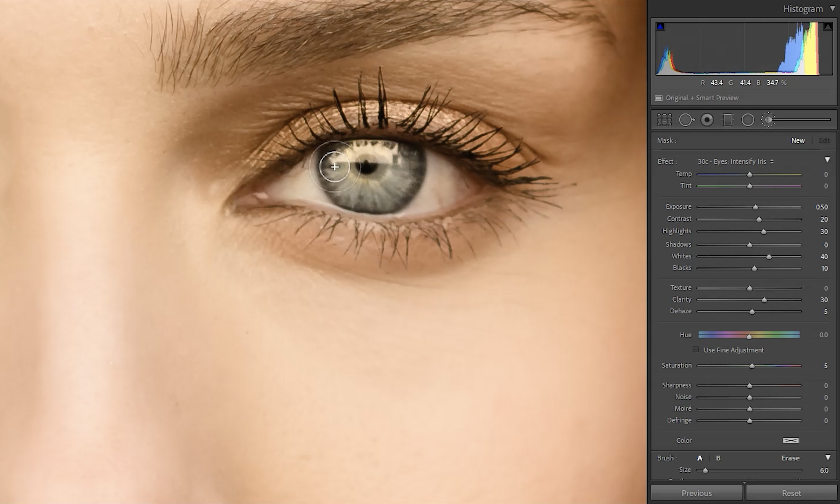Screen dimensions: 840x504
Task: Select the Radial Filter tool
Action: [x=747, y=119]
